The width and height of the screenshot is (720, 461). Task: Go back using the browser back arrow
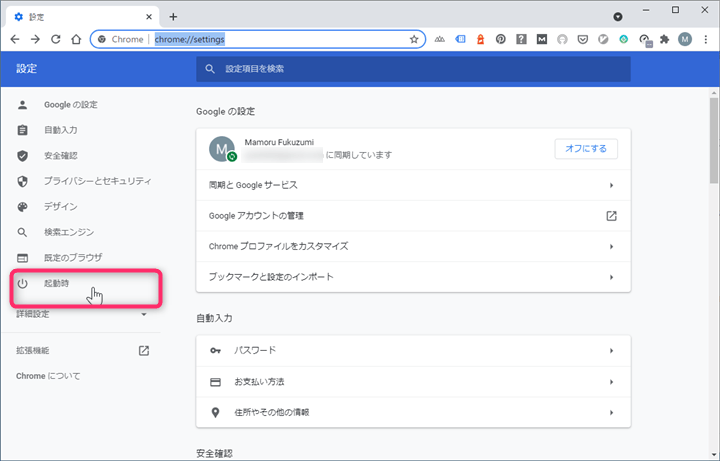click(x=15, y=39)
